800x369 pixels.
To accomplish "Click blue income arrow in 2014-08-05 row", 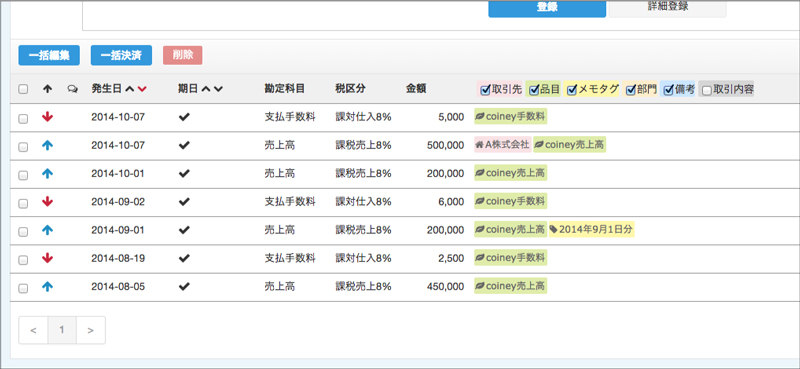I will coord(47,287).
